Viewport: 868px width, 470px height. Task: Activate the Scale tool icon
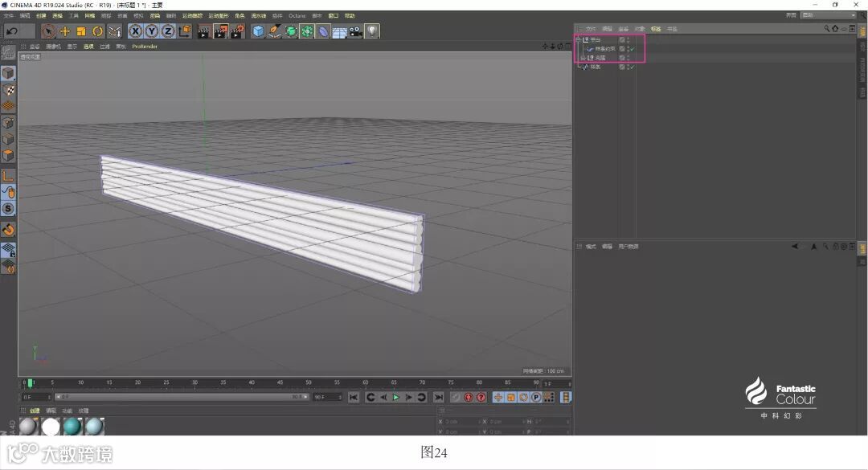[81, 31]
